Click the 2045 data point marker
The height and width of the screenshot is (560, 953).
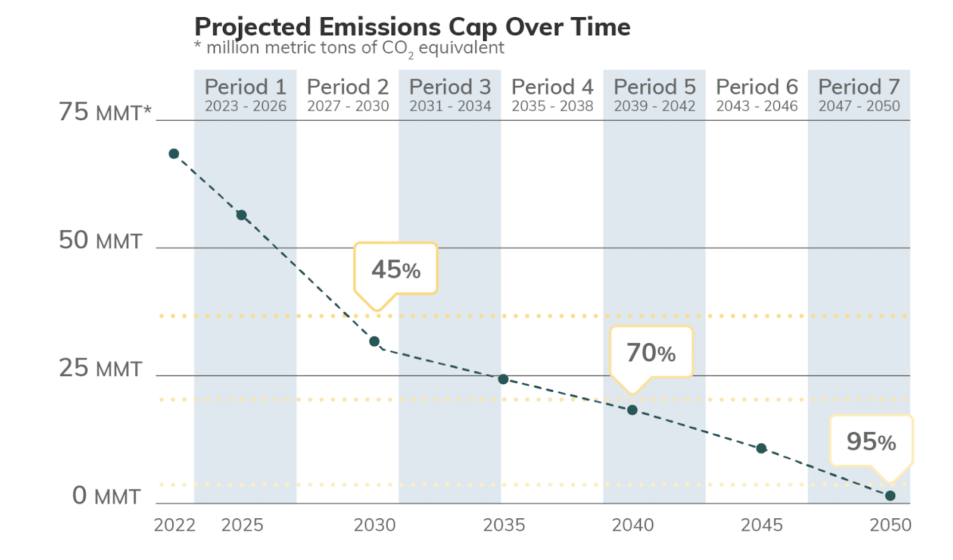coord(761,448)
